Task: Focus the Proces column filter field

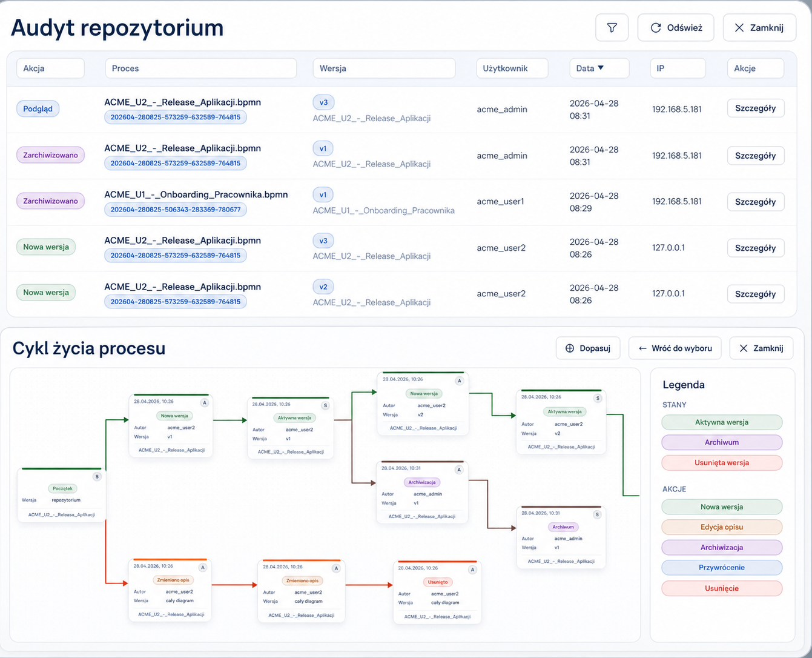Action: (x=201, y=68)
